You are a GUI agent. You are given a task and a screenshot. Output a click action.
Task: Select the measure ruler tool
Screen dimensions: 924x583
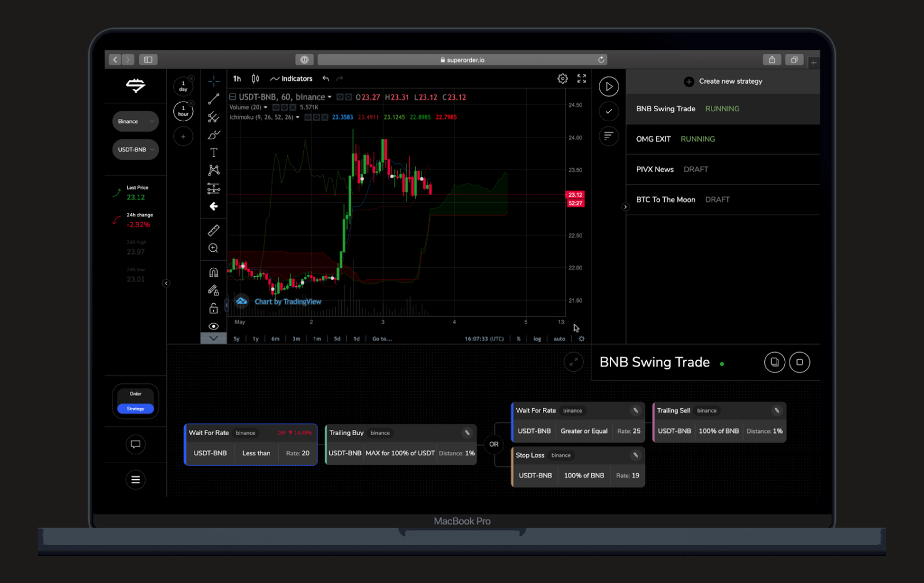tap(213, 230)
